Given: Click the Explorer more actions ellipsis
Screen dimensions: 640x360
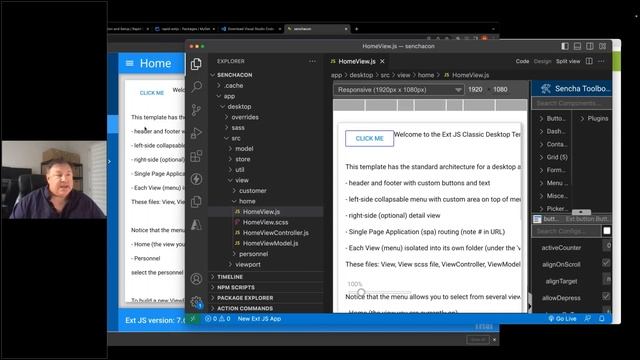Looking at the screenshot, I should coord(312,61).
